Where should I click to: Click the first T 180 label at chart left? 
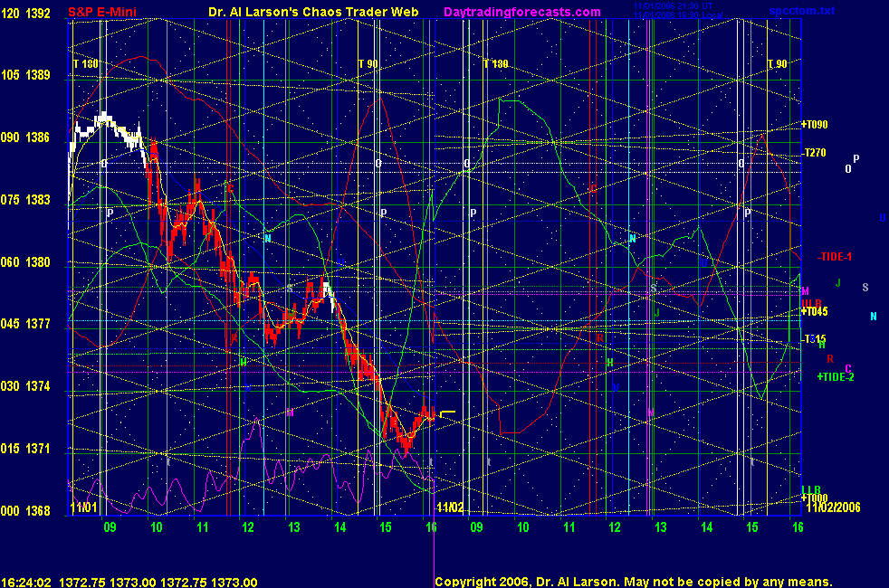85,64
